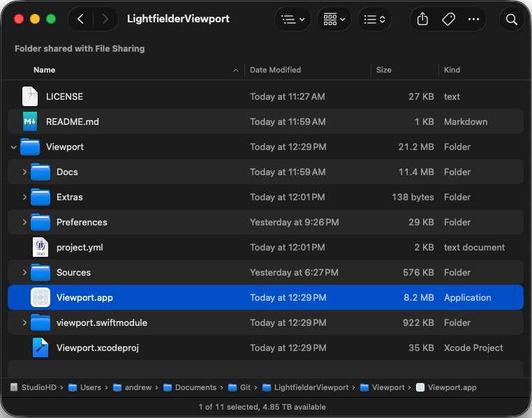532x418 pixels.
Task: Expand the Preferences folder
Action: click(24, 222)
